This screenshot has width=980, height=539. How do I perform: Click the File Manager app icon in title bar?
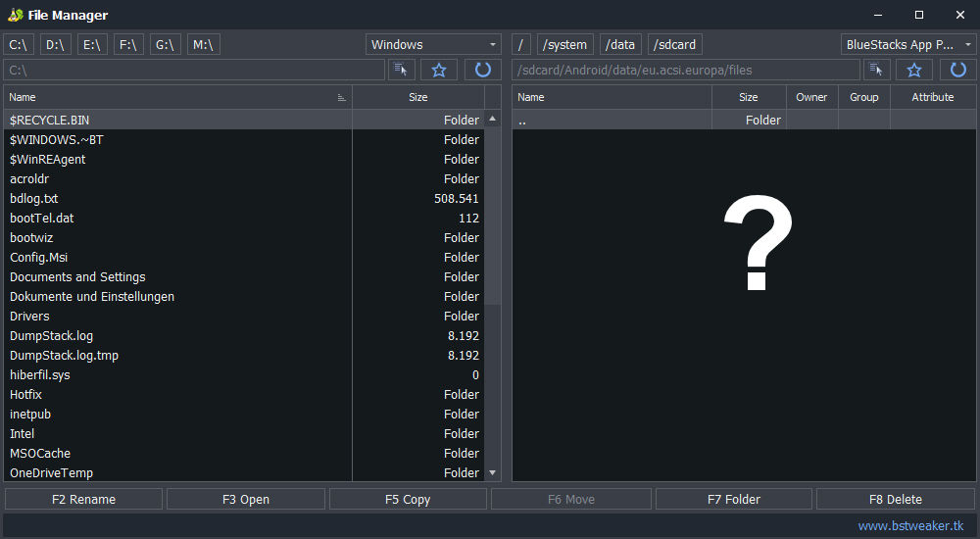[x=15, y=15]
